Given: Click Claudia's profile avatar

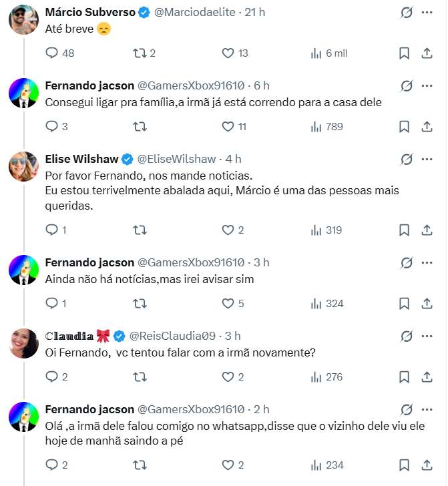Looking at the screenshot, I should [23, 343].
